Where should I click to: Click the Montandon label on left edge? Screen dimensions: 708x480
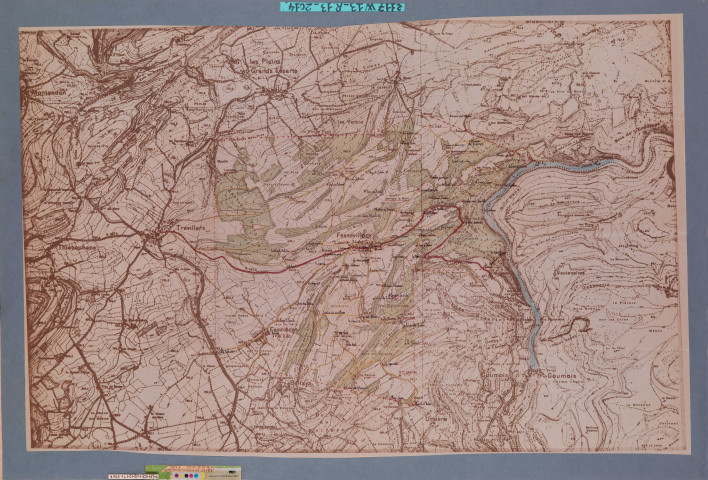coord(51,92)
